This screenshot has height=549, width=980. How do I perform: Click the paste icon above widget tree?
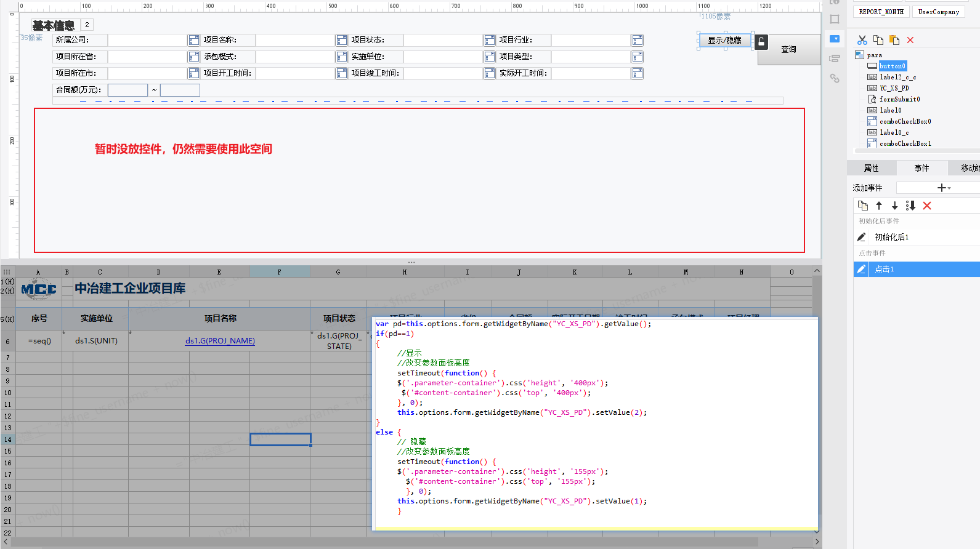coord(894,40)
